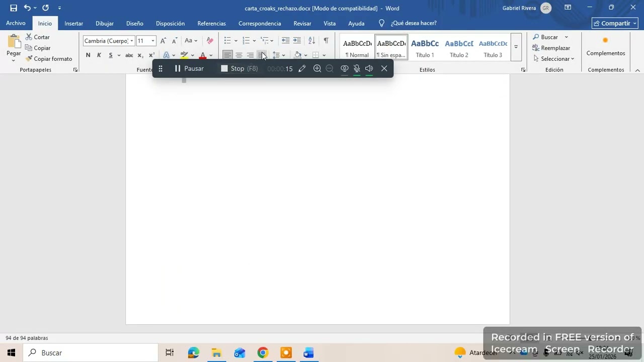Clear all formatting with the eraser icon
The height and width of the screenshot is (362, 644).
pos(210,41)
